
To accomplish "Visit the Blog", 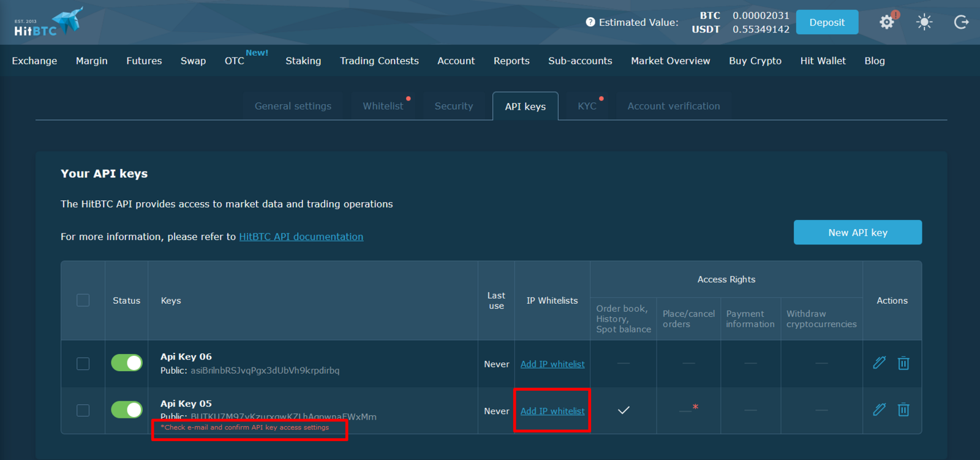I will tap(875, 61).
